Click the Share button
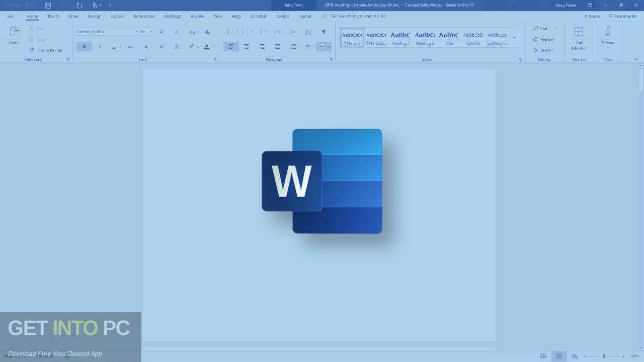 592,16
